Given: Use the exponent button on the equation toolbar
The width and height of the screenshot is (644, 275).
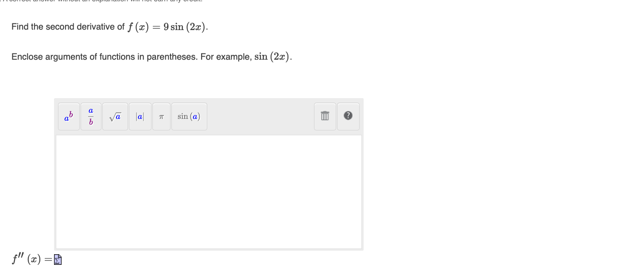Looking at the screenshot, I should tap(68, 116).
